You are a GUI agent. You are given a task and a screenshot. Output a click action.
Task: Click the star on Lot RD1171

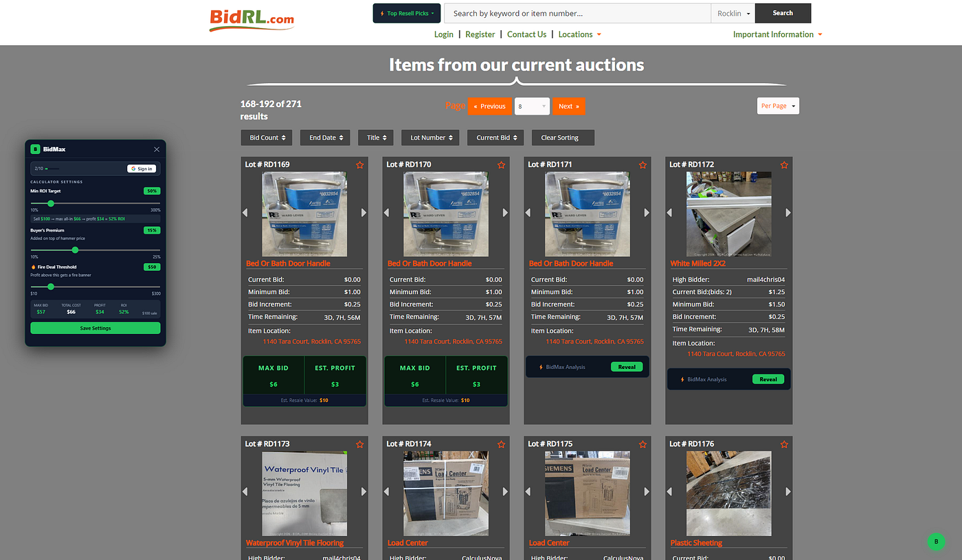(x=642, y=165)
